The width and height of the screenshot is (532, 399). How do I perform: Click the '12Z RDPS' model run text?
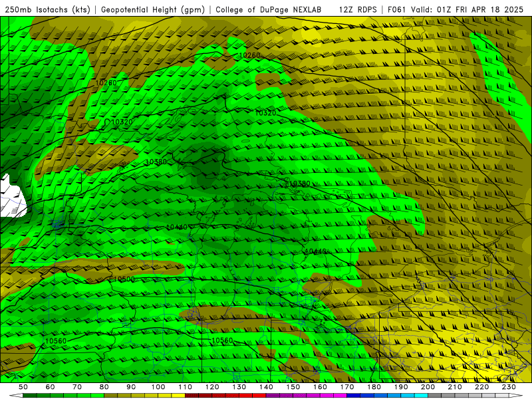358,10
